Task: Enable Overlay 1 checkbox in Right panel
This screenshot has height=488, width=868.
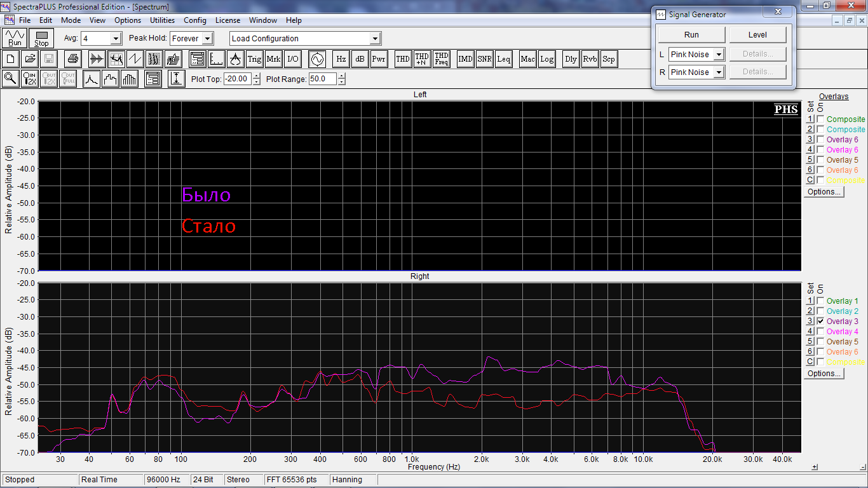Action: (820, 301)
